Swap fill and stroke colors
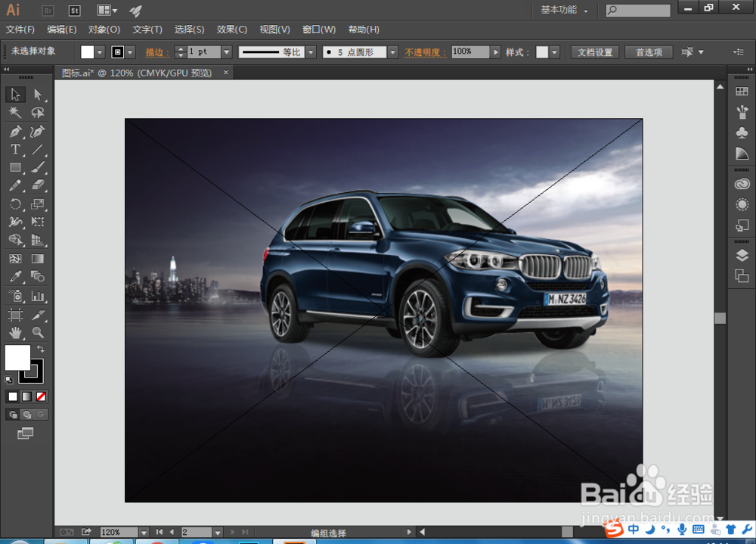The width and height of the screenshot is (756, 544). pos(41,349)
